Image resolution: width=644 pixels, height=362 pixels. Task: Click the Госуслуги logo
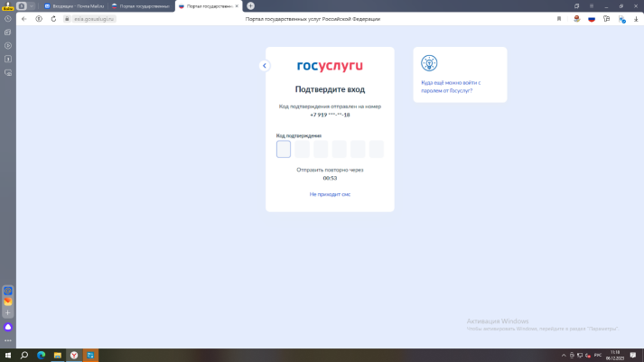click(x=330, y=65)
